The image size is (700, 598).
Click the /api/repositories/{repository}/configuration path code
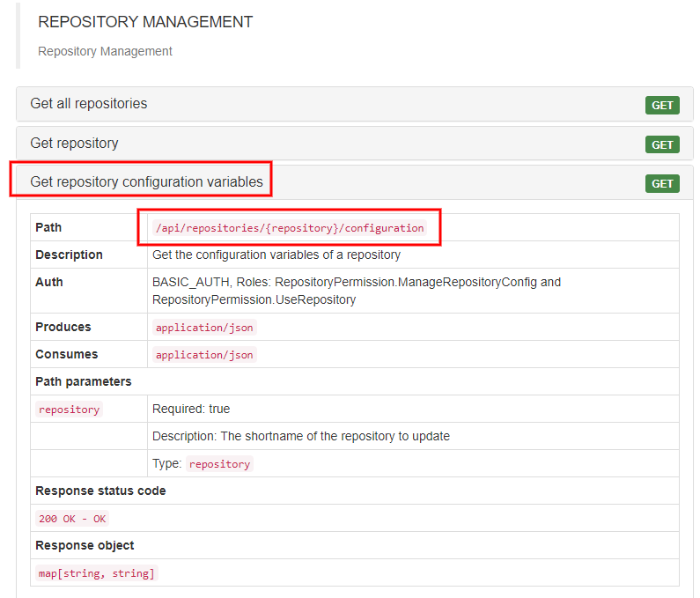pyautogui.click(x=289, y=228)
